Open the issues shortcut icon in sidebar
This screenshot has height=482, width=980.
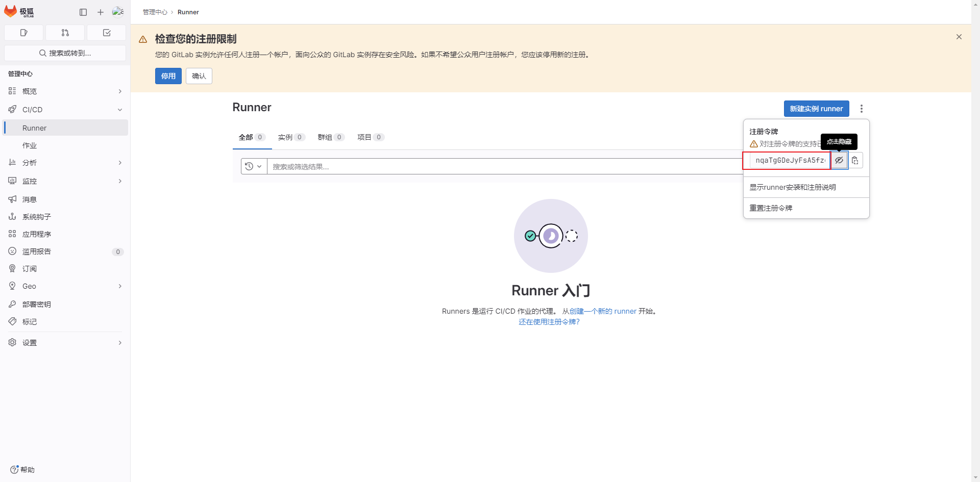tap(23, 33)
